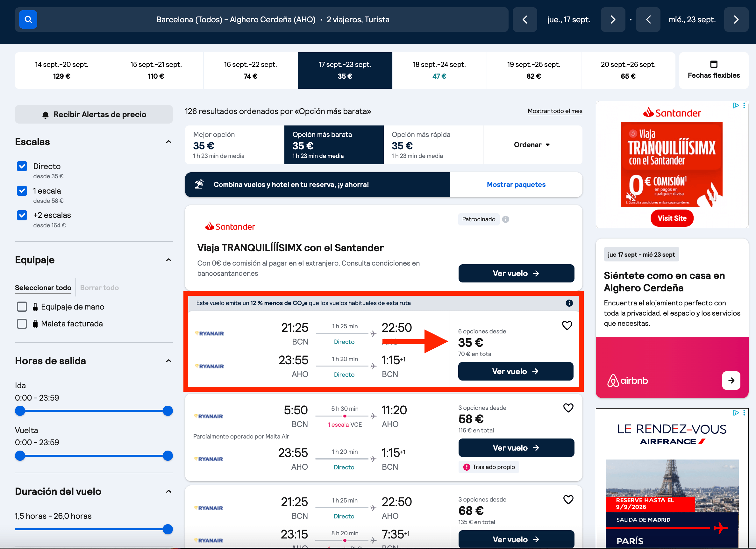Select the 14 sept.-20 sept. date tab
756x549 pixels.
[x=62, y=70]
